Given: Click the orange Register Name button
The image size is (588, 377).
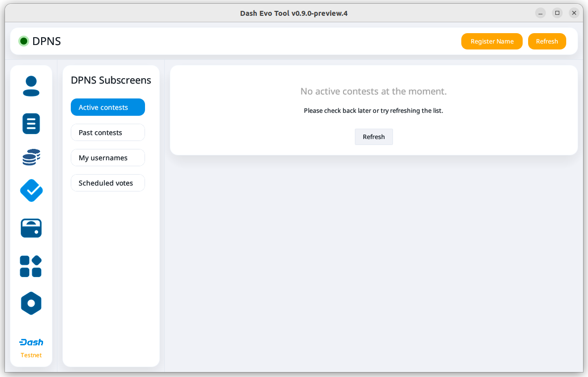Looking at the screenshot, I should [491, 42].
